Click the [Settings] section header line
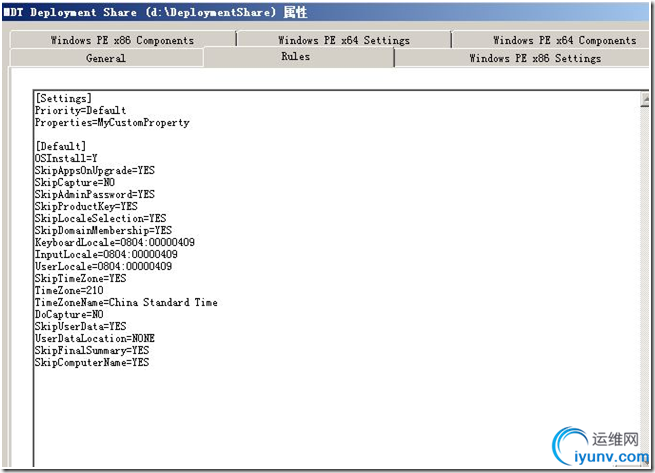Screen dimensions: 655x473 pos(63,98)
